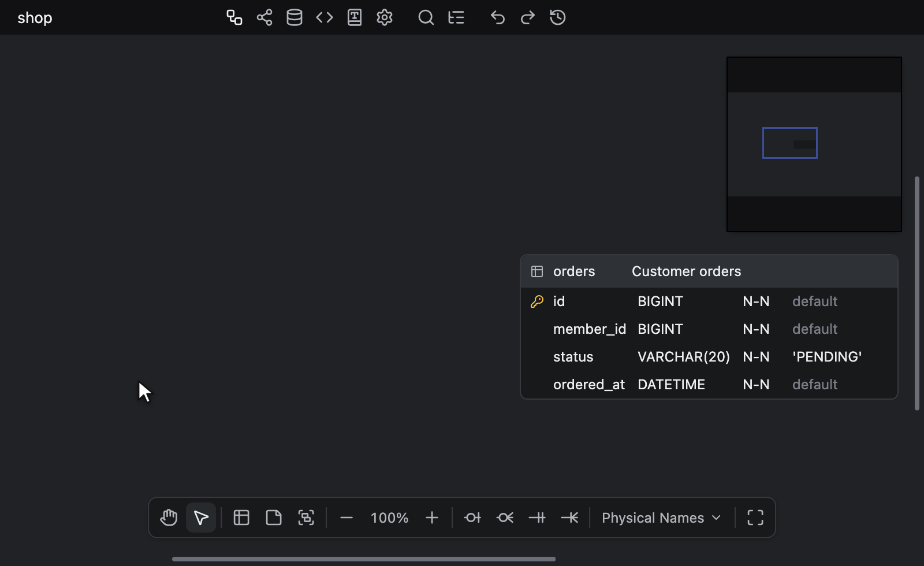The image size is (924, 566).
Task: Add a new memo note
Action: coord(274,517)
